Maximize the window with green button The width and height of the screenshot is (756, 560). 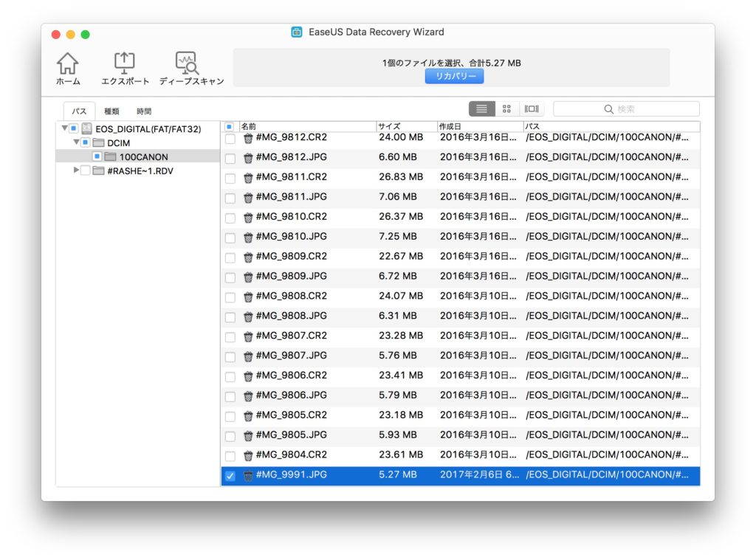[86, 35]
